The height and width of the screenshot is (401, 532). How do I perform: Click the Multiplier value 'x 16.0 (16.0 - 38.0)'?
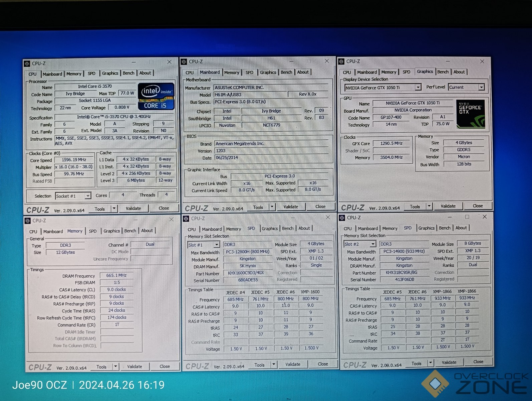click(74, 167)
